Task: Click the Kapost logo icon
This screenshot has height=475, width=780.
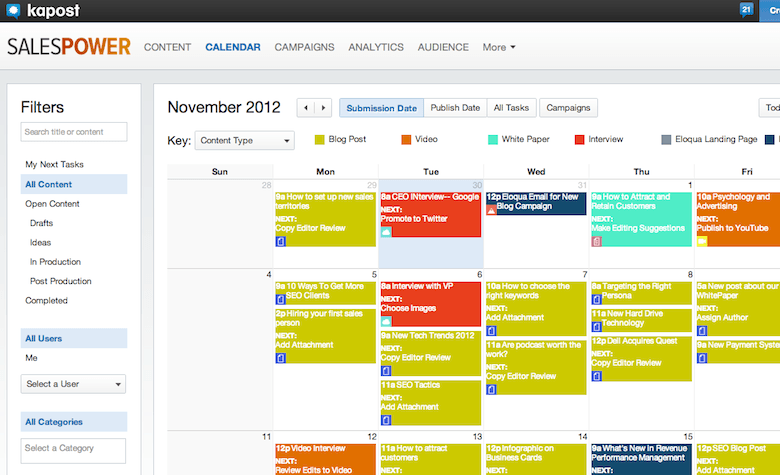Action: tap(13, 10)
